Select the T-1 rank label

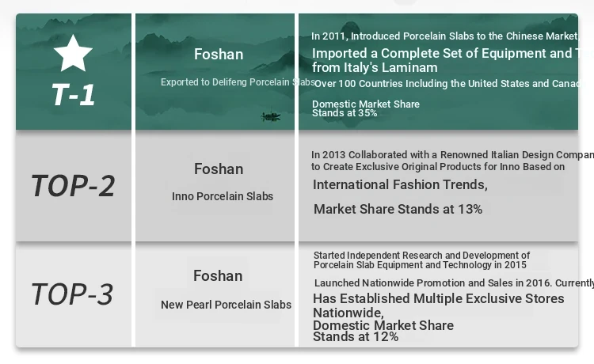coord(74,95)
